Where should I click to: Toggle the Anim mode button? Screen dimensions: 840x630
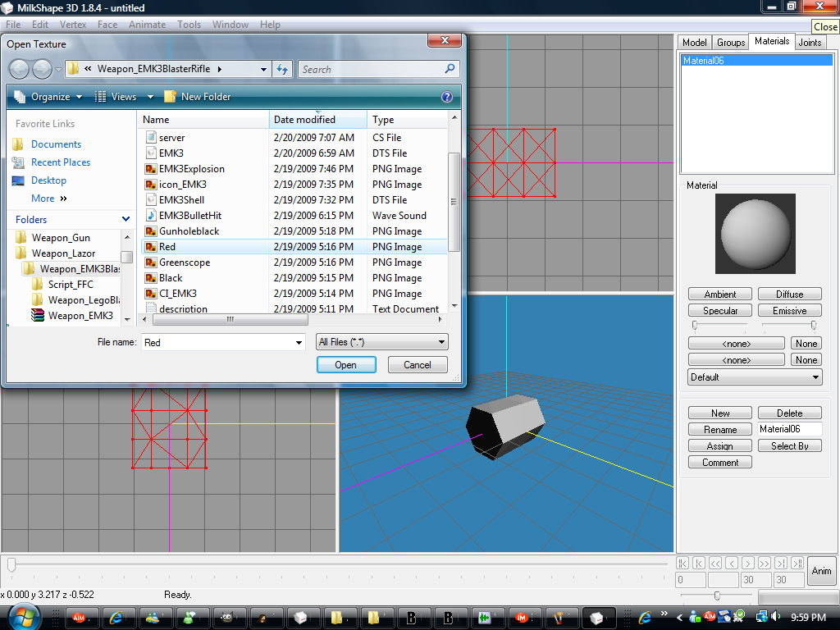click(x=821, y=571)
